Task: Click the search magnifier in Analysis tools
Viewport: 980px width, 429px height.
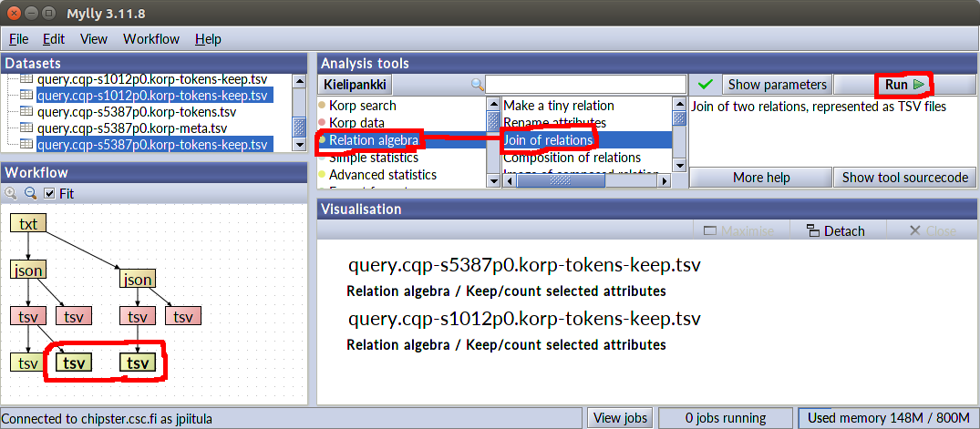Action: 477,85
